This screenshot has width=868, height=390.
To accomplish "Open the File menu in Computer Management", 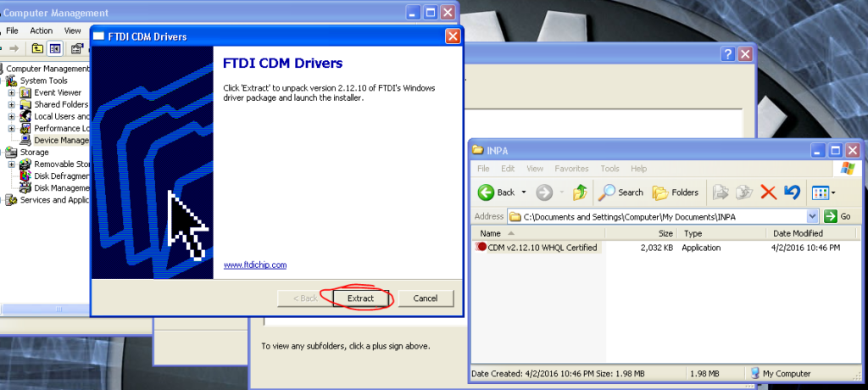I will 12,31.
